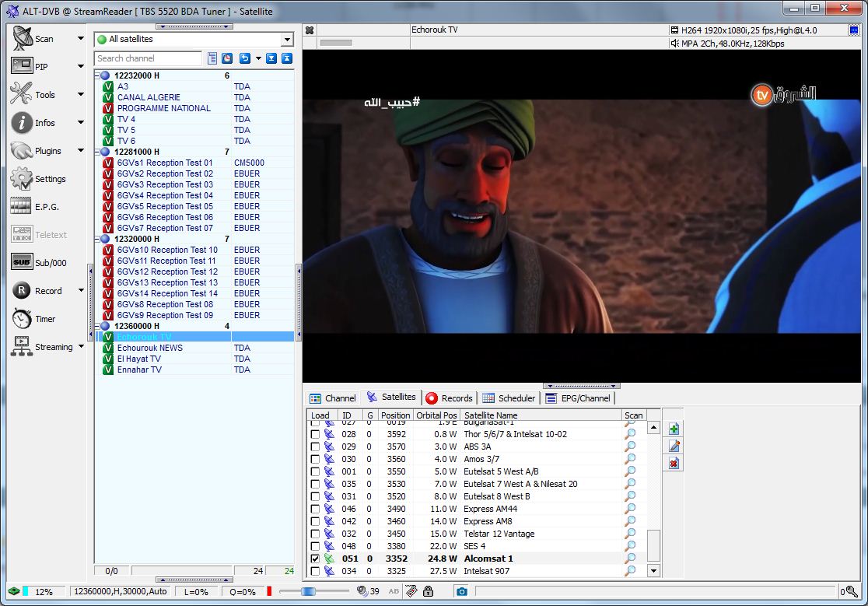
Task: Click the cross icon beside video title
Action: [x=310, y=30]
